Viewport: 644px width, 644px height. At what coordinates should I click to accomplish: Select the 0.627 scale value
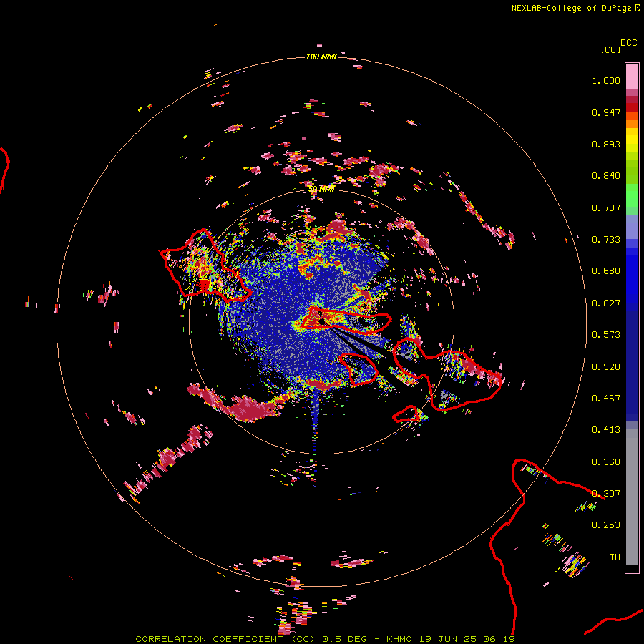click(606, 303)
